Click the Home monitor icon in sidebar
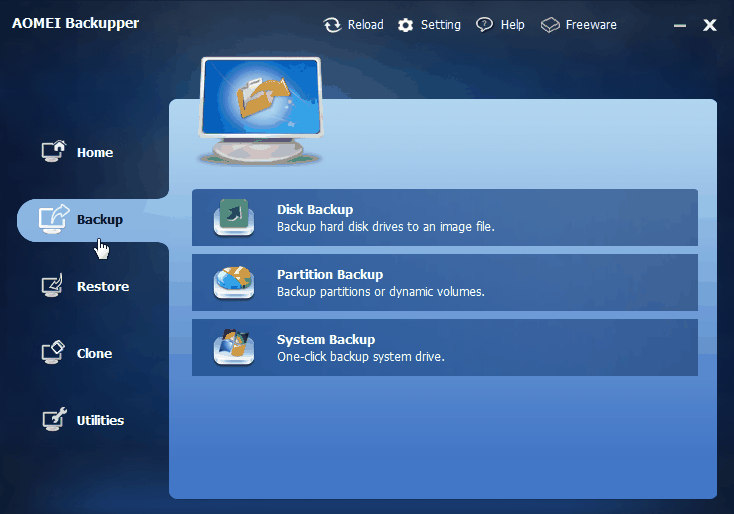This screenshot has height=514, width=734. (53, 151)
